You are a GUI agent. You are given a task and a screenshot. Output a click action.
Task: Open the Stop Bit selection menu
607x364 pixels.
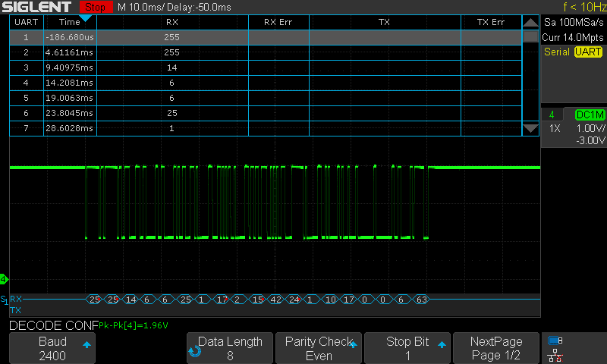tap(407, 348)
